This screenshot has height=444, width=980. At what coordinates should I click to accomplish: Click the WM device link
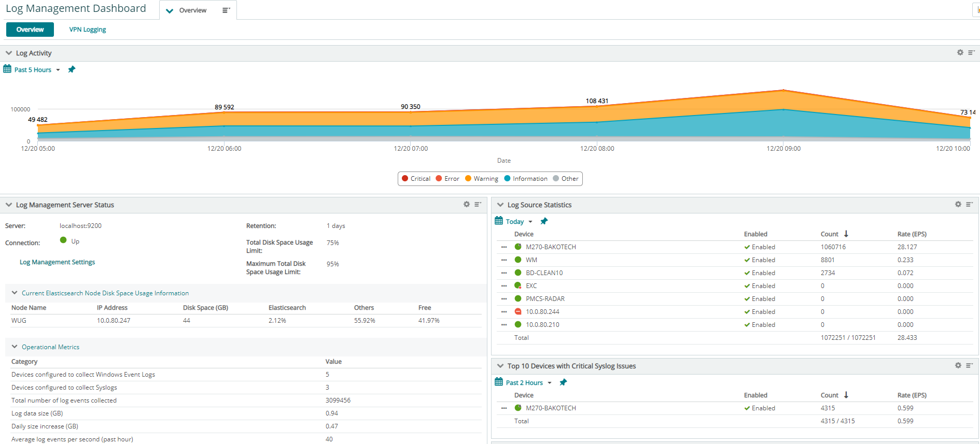531,260
